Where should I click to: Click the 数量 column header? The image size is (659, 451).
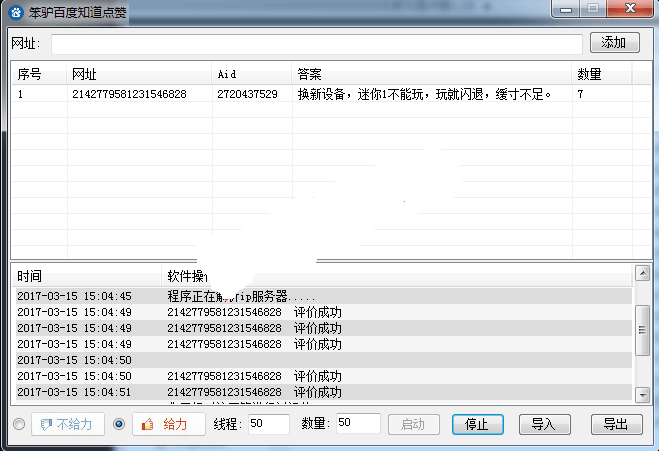pos(602,74)
